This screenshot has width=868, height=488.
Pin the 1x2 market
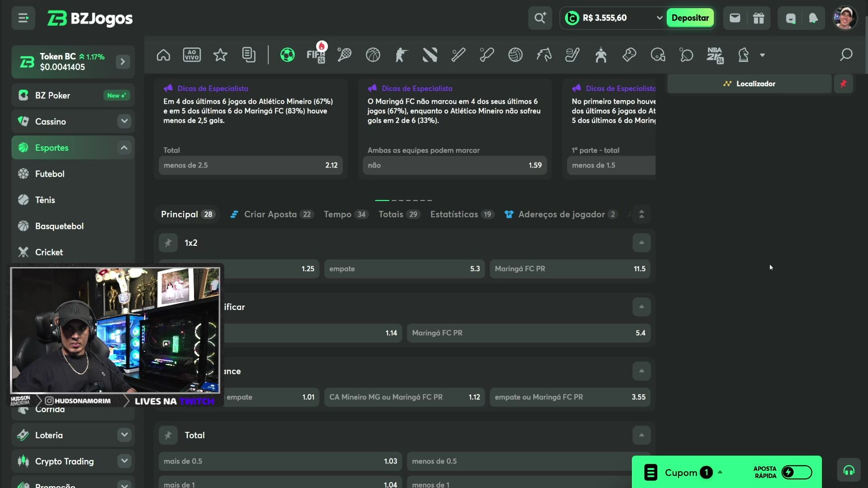(x=168, y=243)
